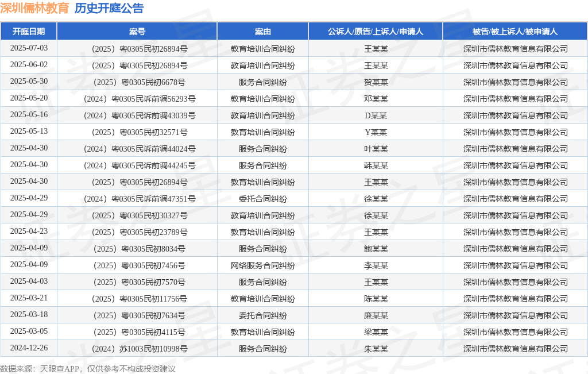This screenshot has width=588, height=374.
Task: Click case number (2024)粤0305民诉前调44245号
Action: click(x=140, y=165)
